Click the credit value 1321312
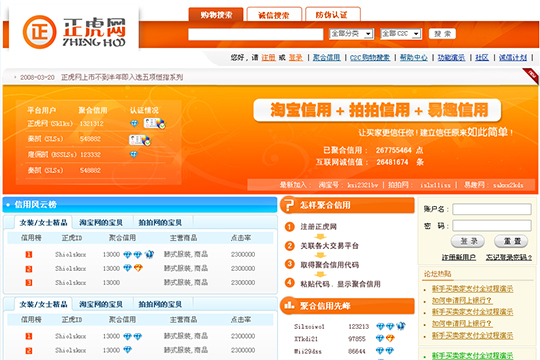 coord(92,124)
